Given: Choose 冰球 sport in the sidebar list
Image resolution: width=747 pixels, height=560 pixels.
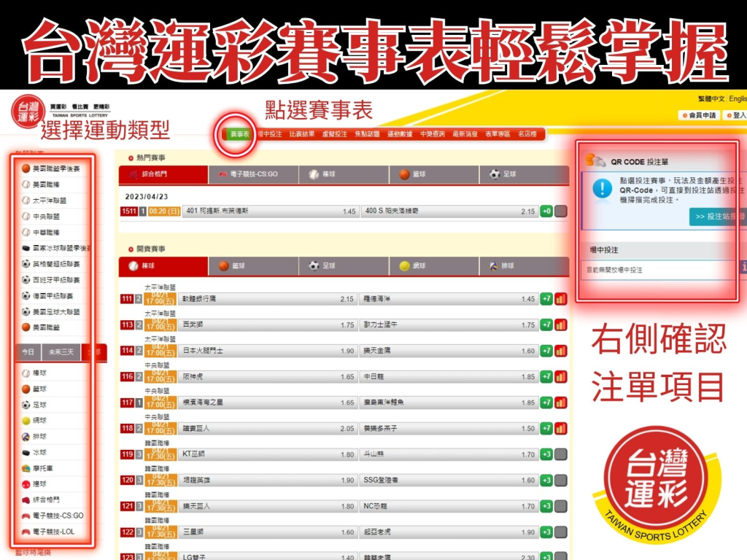Looking at the screenshot, I should (34, 452).
